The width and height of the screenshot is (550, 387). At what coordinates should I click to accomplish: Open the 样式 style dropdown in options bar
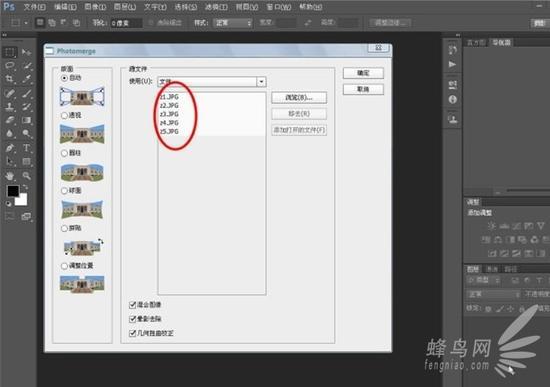pos(233,23)
